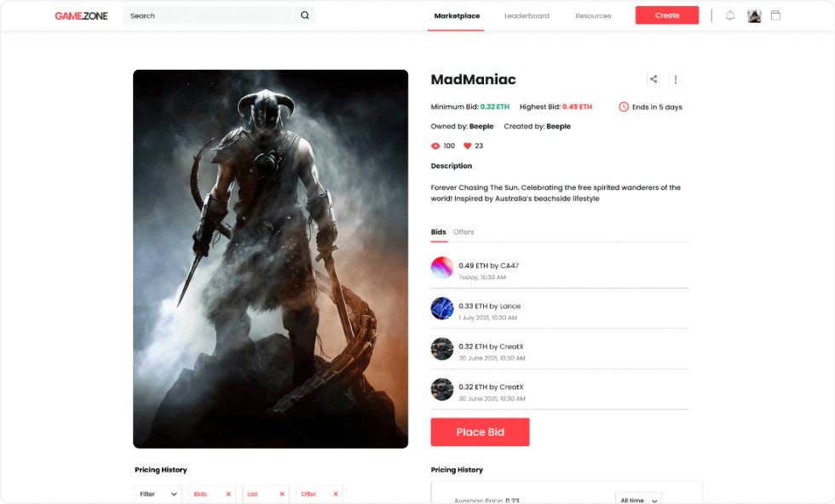
Task: Click the heart icon to like MadManiac
Action: click(x=467, y=146)
